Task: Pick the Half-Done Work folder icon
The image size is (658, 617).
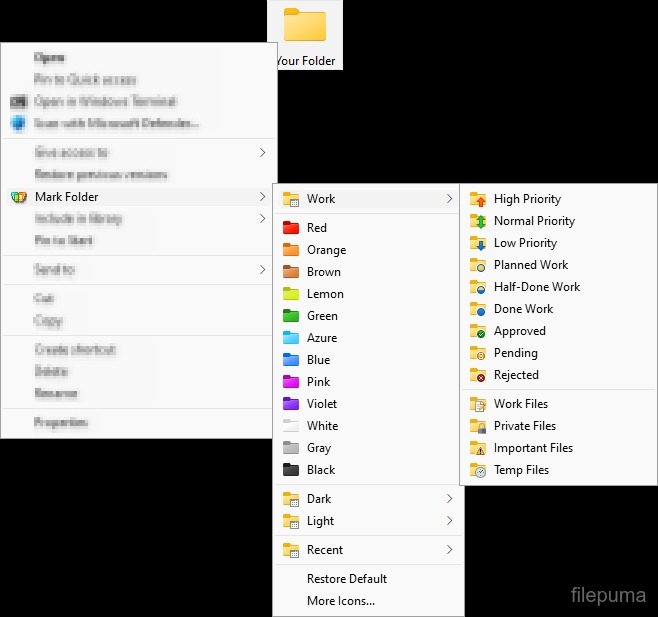Action: (x=478, y=287)
